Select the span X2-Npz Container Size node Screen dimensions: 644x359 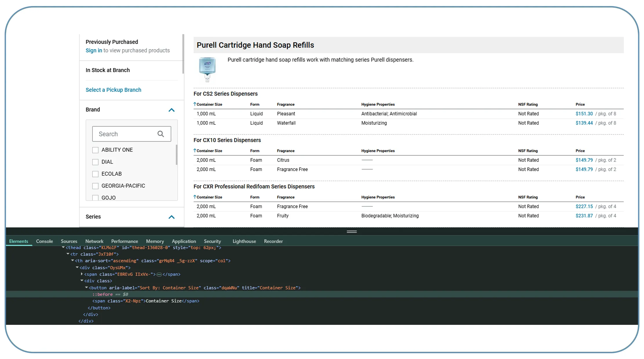[x=146, y=301]
